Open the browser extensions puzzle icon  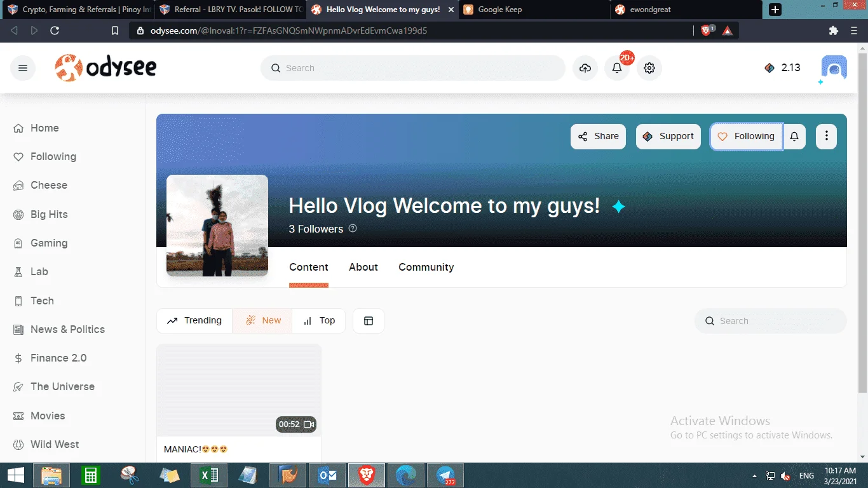[x=834, y=30]
